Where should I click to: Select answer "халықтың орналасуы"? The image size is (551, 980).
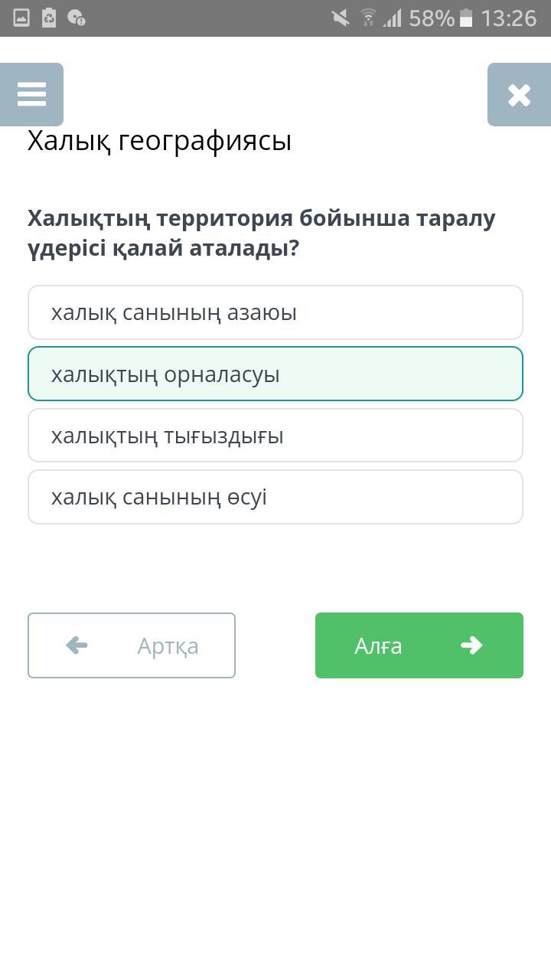click(x=275, y=374)
